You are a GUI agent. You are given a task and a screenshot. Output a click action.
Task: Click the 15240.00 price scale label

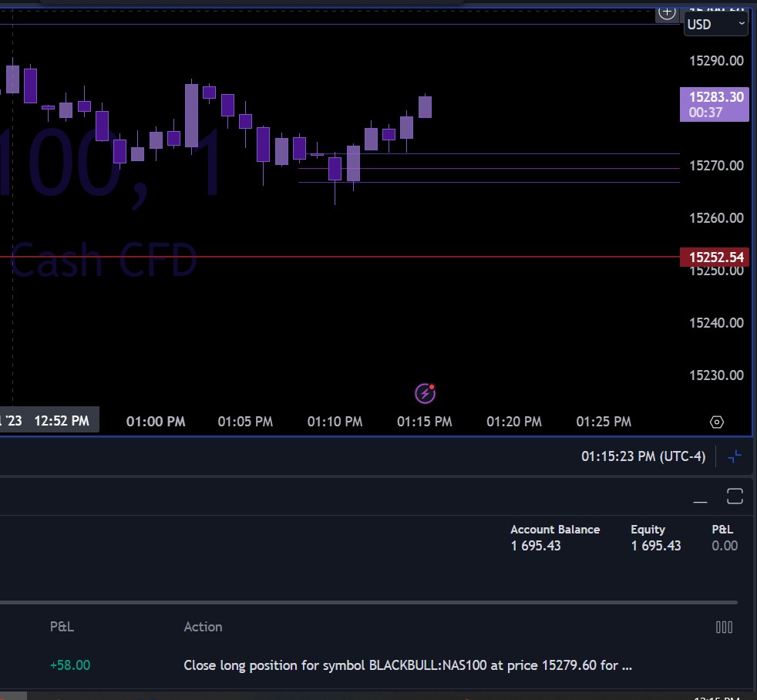716,322
